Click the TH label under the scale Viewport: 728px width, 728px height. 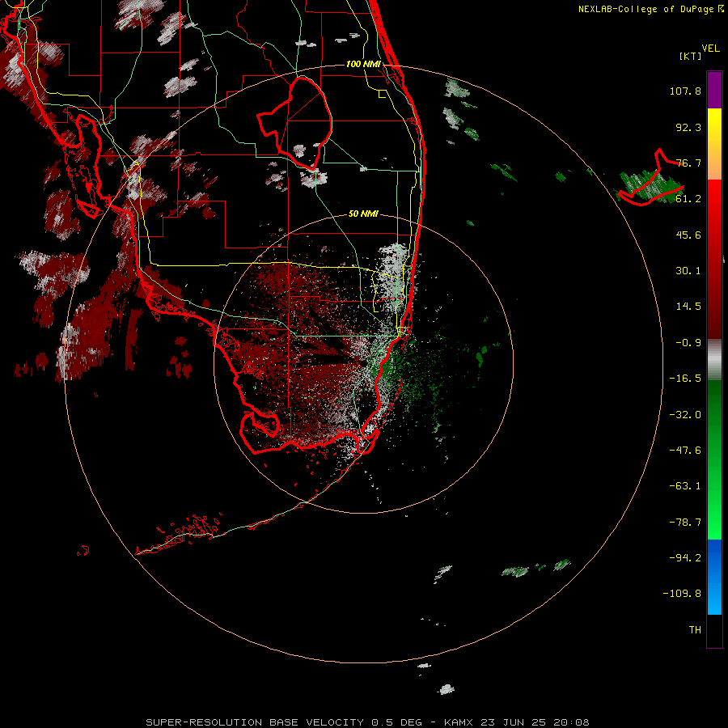[x=695, y=630]
